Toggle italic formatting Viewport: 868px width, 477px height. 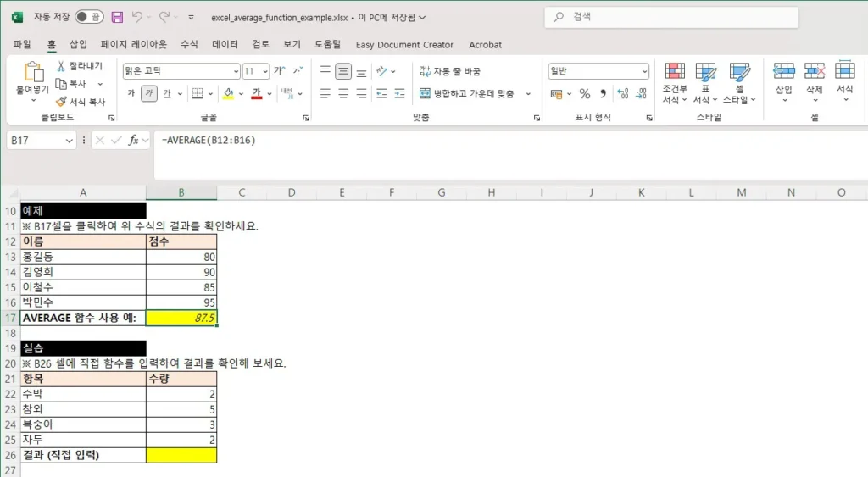click(x=149, y=93)
